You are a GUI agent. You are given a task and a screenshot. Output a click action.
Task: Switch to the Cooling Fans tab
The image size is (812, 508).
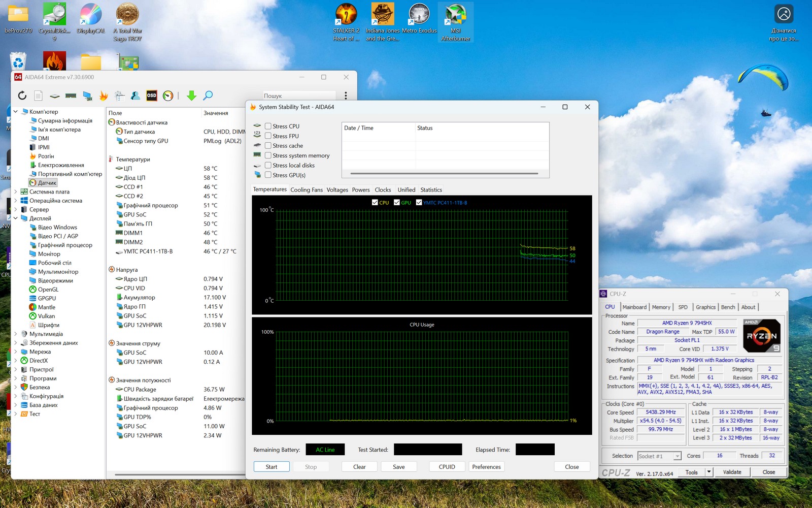[307, 190]
